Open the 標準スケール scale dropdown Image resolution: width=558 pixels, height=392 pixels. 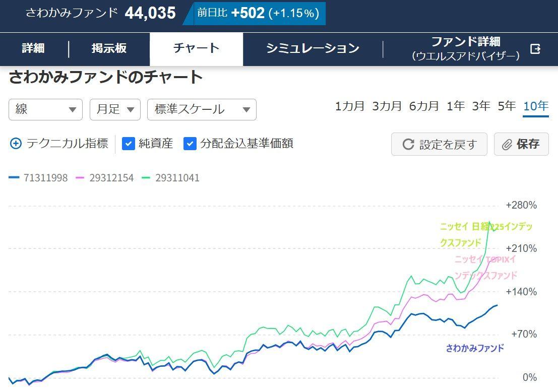[x=202, y=109]
